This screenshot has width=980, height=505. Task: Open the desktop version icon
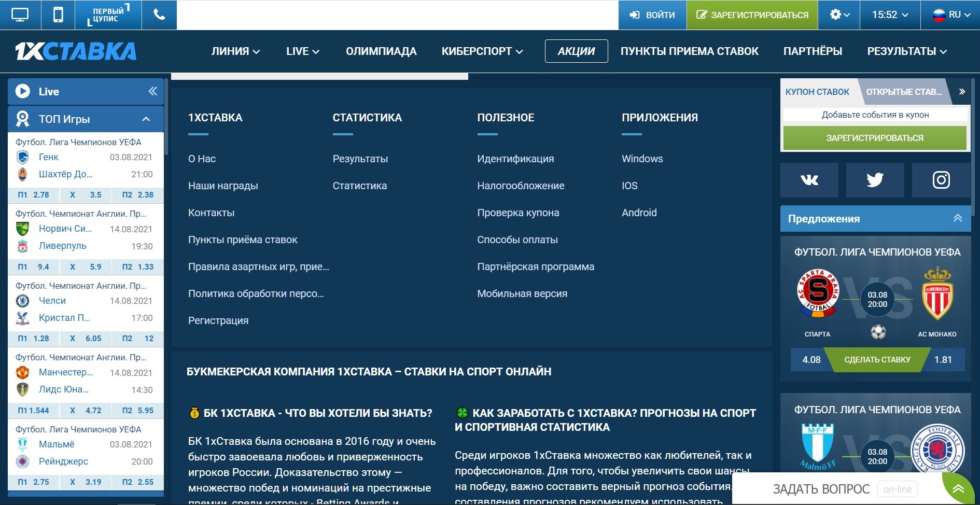pos(20,15)
